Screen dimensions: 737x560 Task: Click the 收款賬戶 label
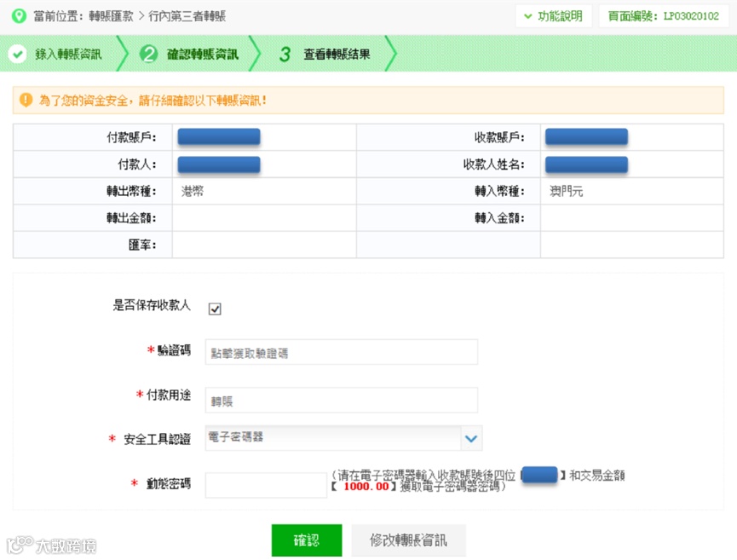[499, 137]
